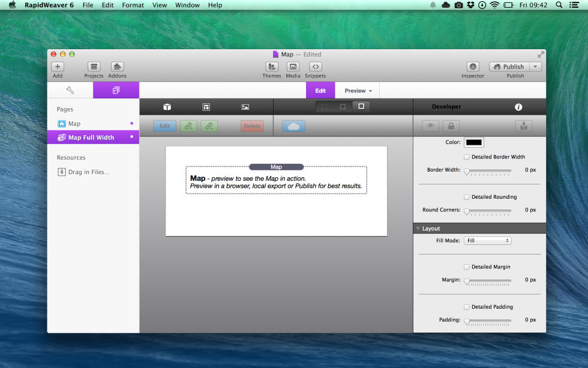Open the File menu
The image size is (588, 368).
point(88,5)
